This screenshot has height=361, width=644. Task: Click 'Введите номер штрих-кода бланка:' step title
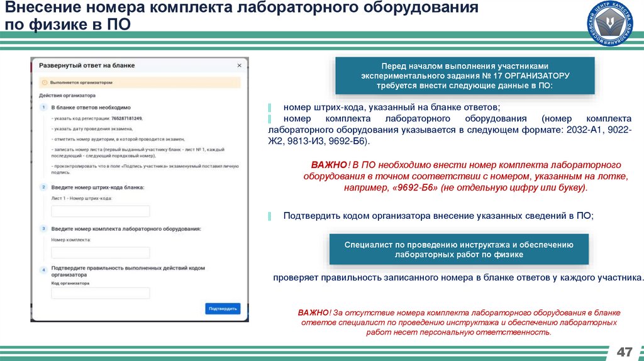tap(97, 187)
